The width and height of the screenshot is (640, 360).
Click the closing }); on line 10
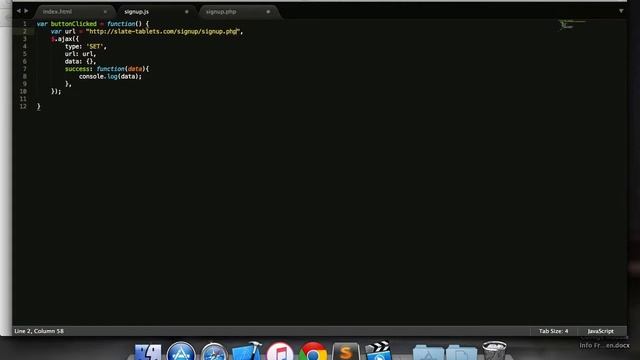[56, 91]
